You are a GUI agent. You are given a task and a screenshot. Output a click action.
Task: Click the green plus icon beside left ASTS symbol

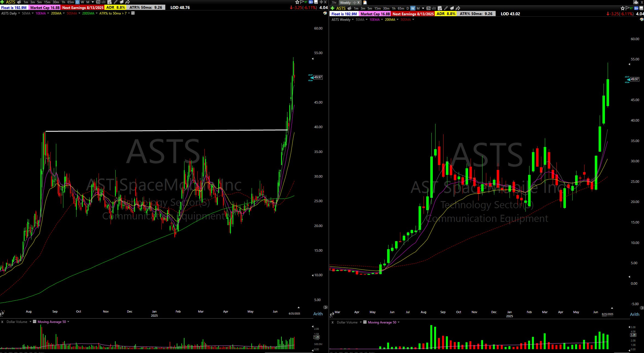coord(2,2)
